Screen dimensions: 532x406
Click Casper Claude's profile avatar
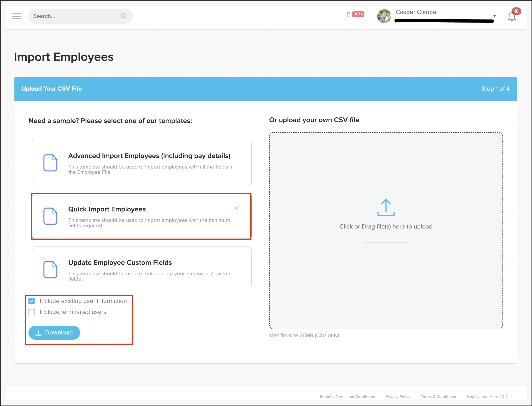coord(384,16)
